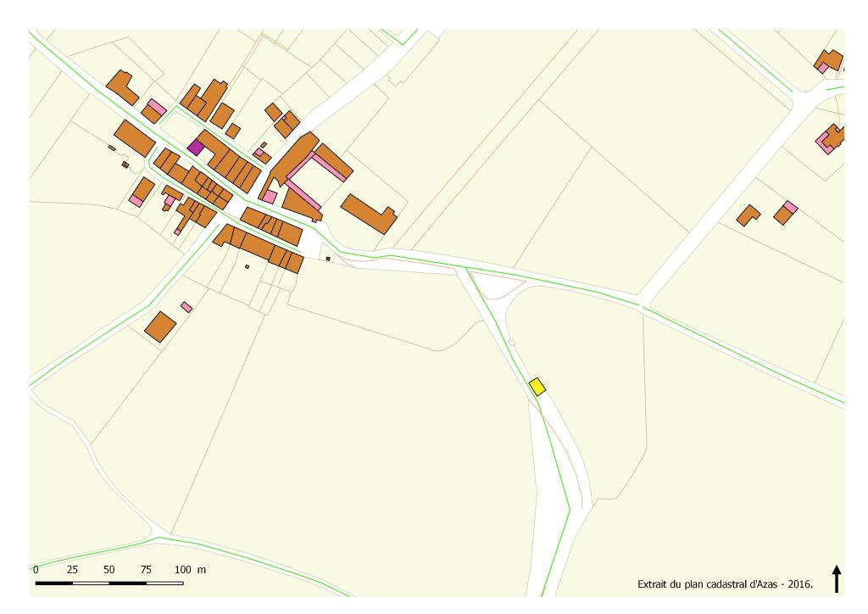Image resolution: width=868 pixels, height=614 pixels.
Task: Click the '25' scale label
Action: click(x=73, y=570)
